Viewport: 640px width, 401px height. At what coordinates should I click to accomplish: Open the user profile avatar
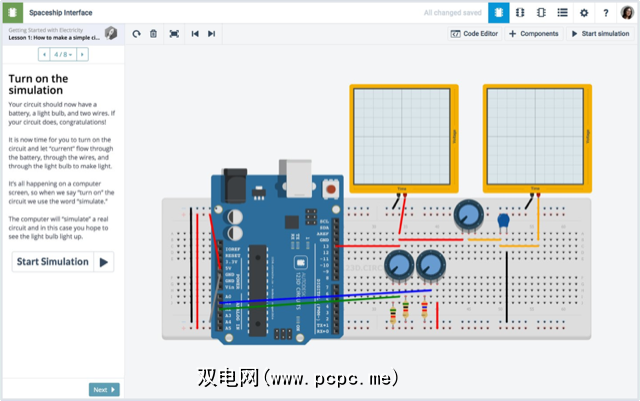tap(627, 12)
